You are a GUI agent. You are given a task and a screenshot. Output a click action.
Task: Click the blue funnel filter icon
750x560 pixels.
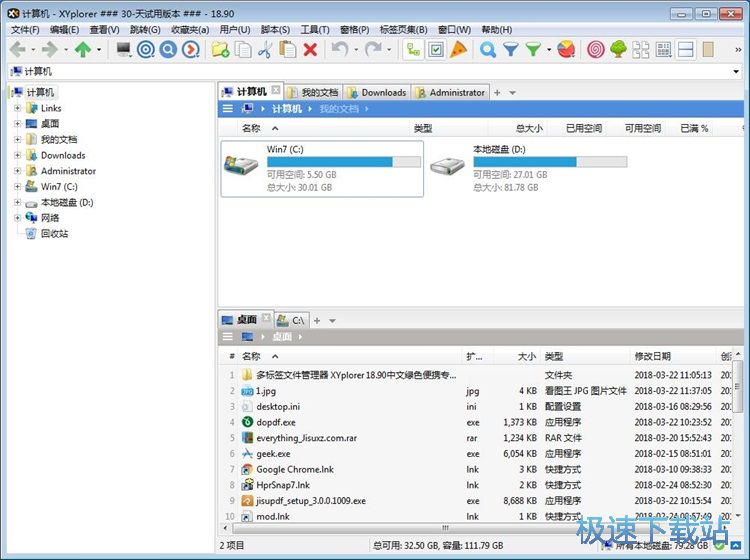(511, 49)
